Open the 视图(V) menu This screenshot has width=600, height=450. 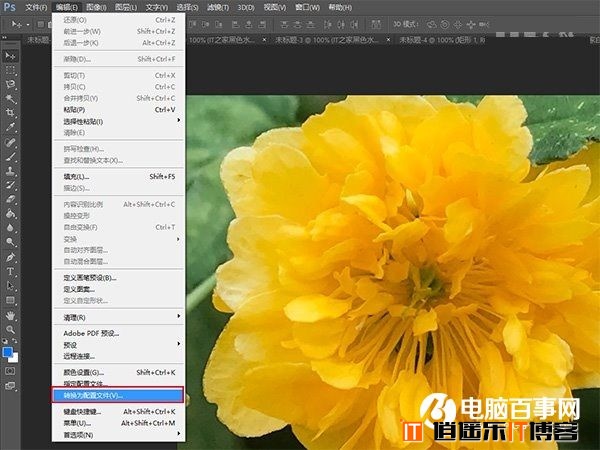point(275,7)
